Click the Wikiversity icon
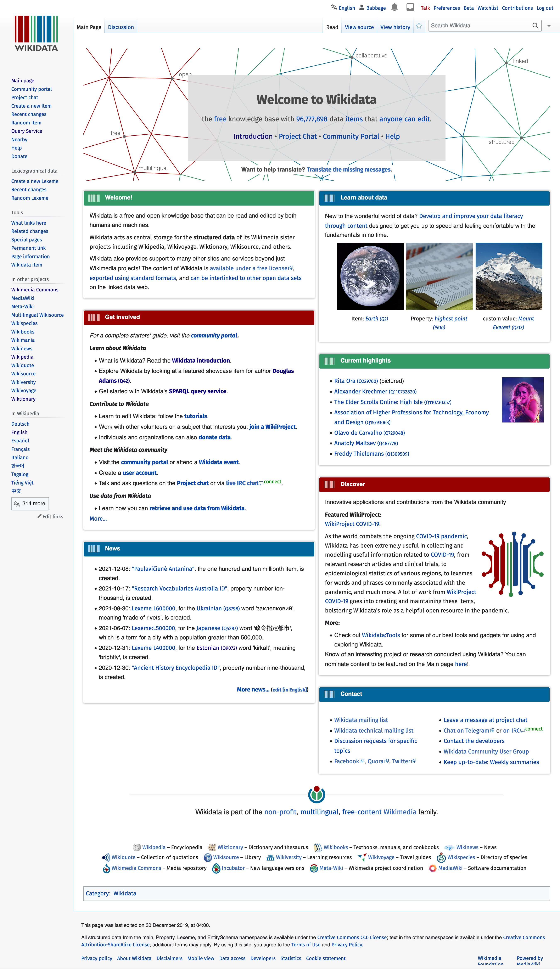Image resolution: width=560 pixels, height=969 pixels. [270, 858]
